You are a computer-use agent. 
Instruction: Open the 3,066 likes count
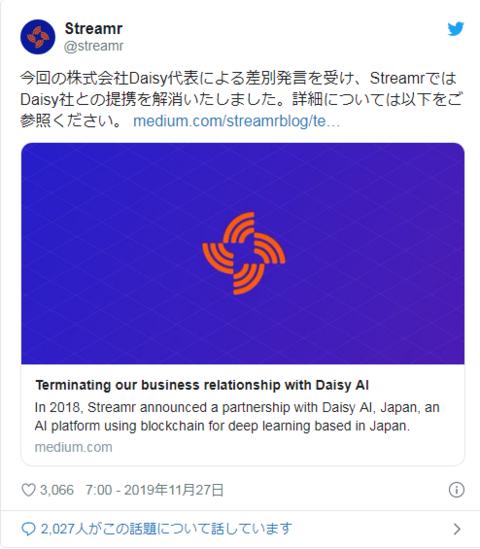tap(57, 490)
